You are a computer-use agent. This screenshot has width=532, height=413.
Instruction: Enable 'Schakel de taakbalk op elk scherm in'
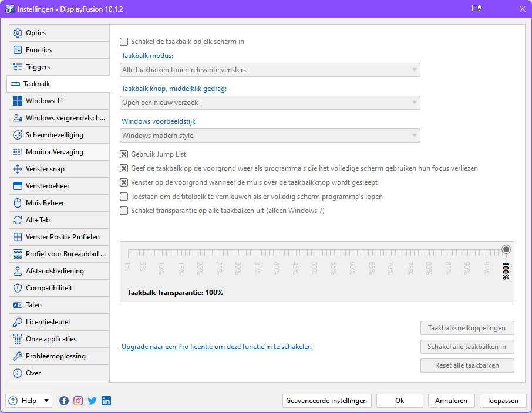124,42
